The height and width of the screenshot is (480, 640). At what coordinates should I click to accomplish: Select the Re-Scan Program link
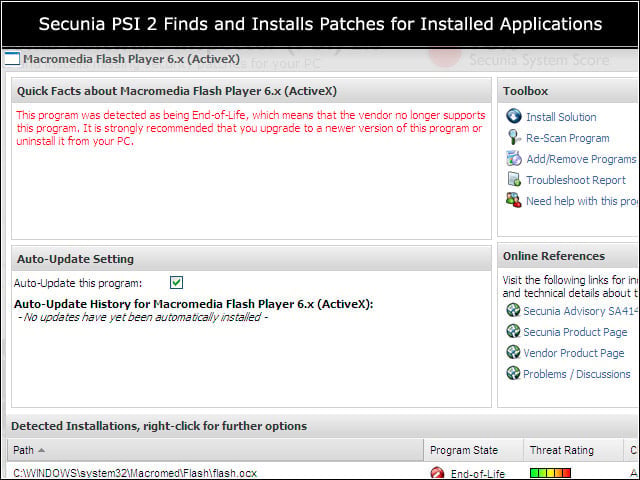(567, 138)
